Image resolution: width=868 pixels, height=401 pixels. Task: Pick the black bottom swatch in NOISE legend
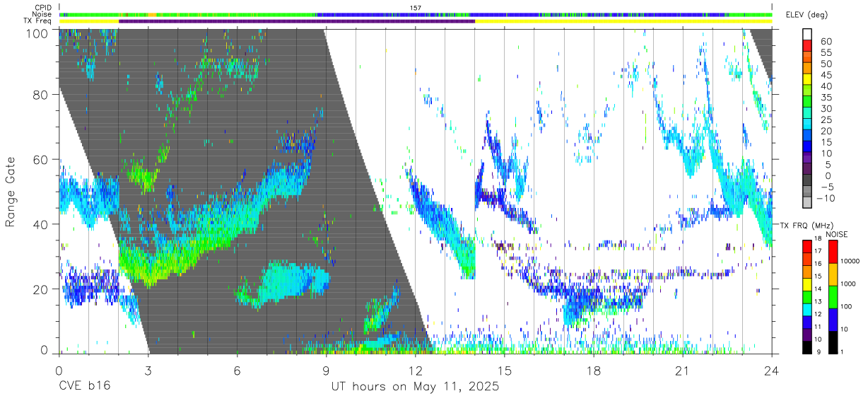[832, 342]
